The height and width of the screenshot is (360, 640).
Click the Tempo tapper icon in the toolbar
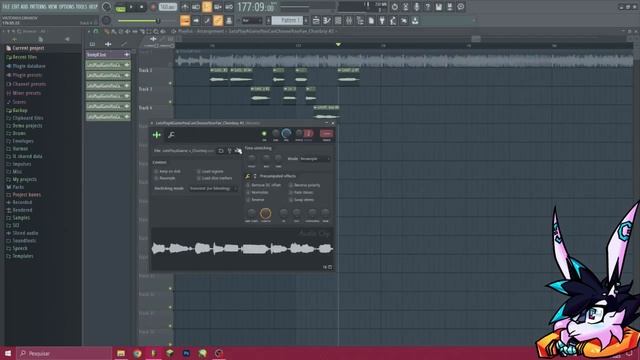click(393, 20)
